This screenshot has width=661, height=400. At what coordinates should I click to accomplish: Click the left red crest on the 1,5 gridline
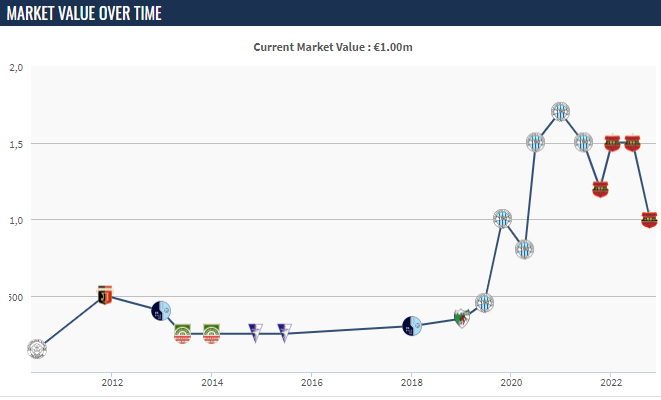(613, 143)
